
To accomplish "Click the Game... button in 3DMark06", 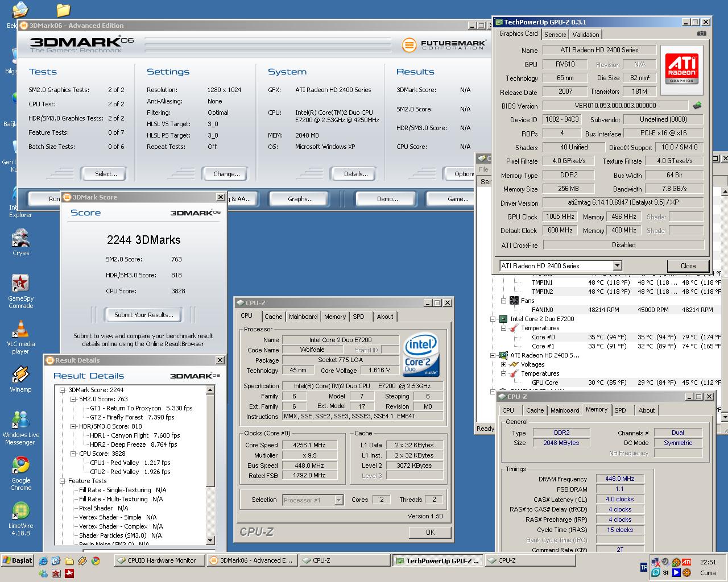I will (x=458, y=199).
